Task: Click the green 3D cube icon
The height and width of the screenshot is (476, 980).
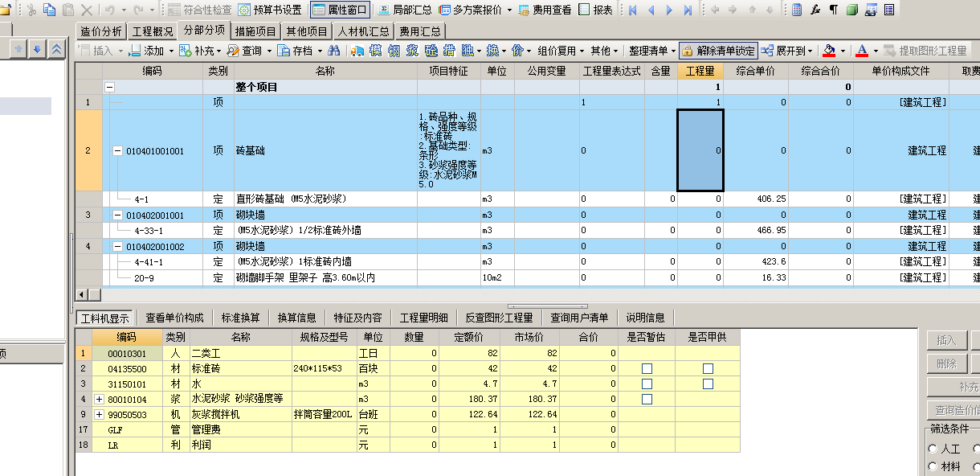Action: tap(851, 10)
